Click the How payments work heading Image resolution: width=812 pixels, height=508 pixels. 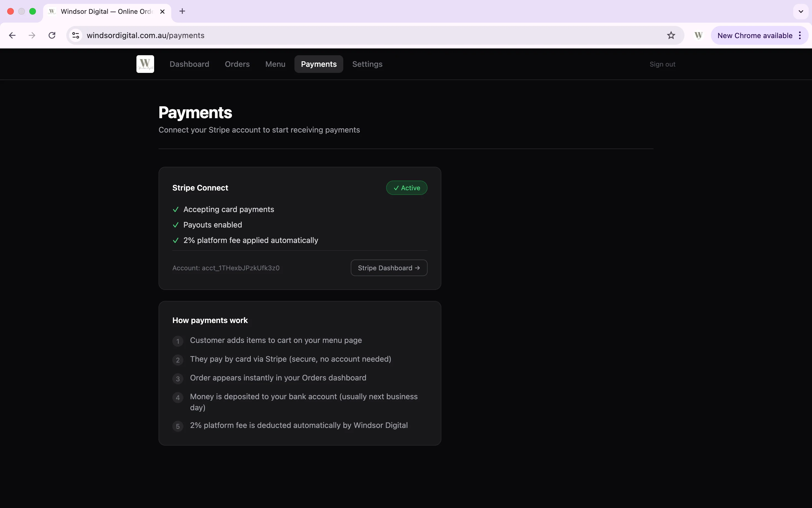pos(210,320)
